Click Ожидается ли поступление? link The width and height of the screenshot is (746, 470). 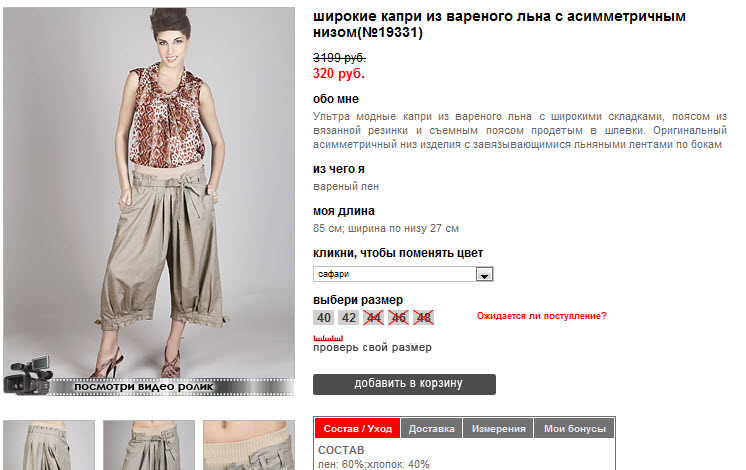(x=542, y=316)
